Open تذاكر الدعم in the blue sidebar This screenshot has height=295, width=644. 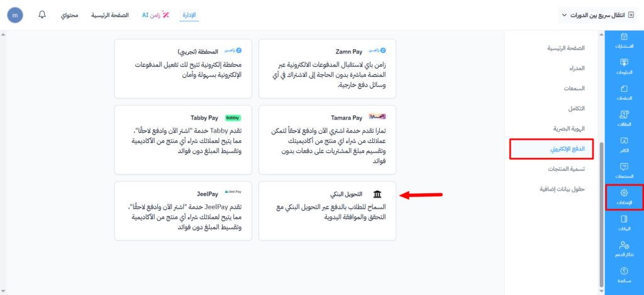pyautogui.click(x=623, y=249)
